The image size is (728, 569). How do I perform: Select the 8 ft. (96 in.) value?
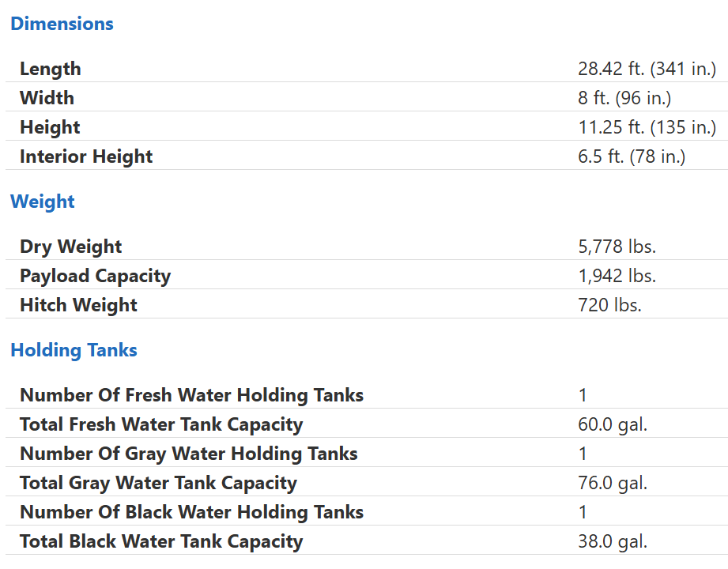624,98
